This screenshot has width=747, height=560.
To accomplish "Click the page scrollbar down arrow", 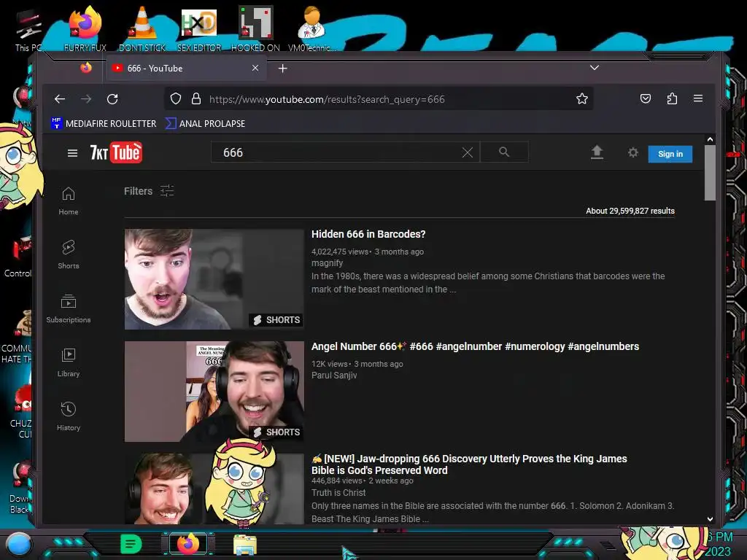I will pos(710,519).
